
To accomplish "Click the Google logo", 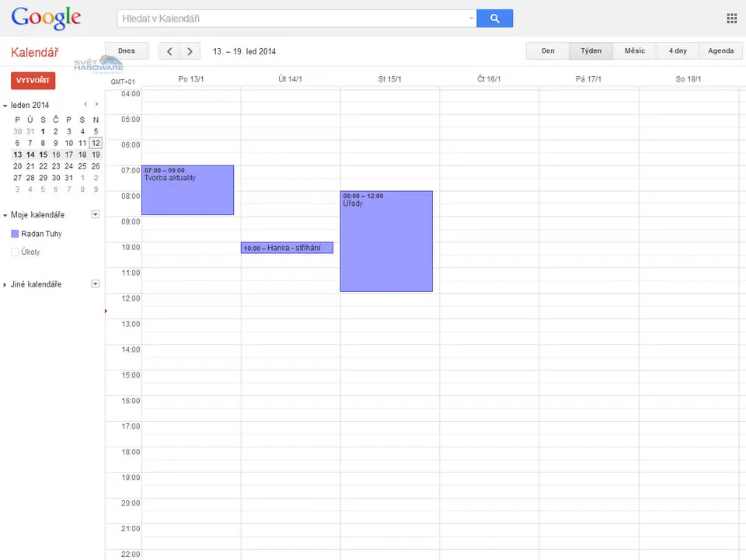I will coord(46,18).
